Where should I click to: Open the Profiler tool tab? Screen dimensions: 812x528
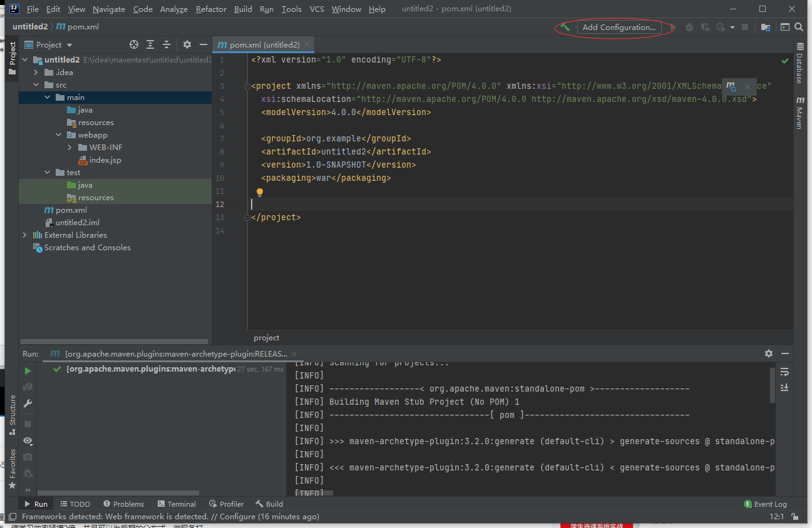click(227, 504)
